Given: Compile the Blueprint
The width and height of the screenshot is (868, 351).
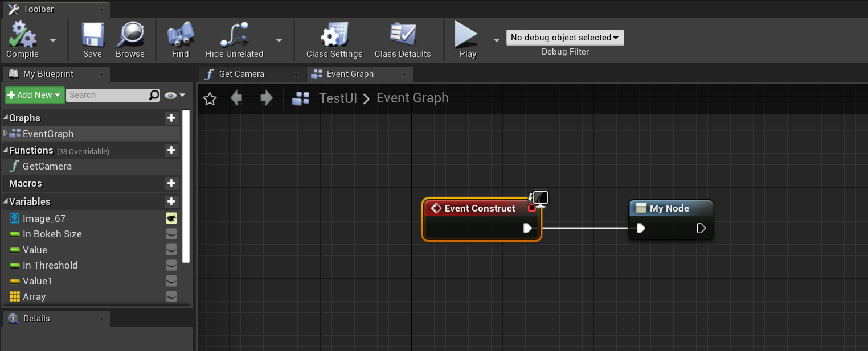Looking at the screenshot, I should click(23, 40).
